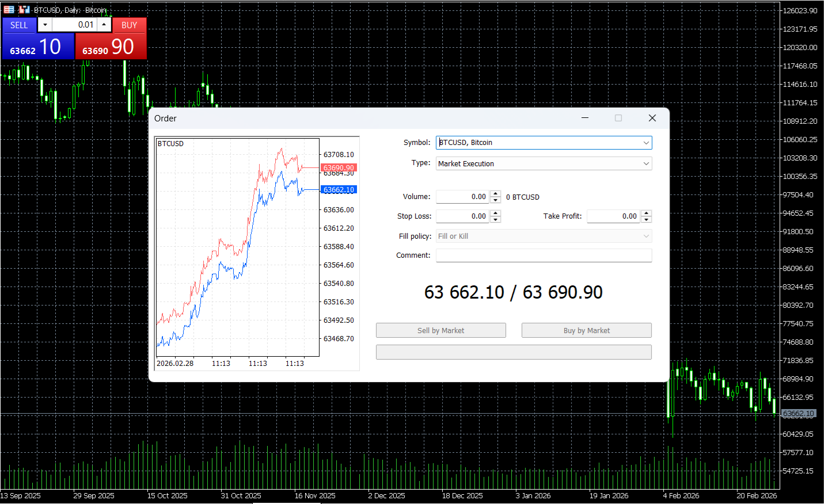The height and width of the screenshot is (504, 825).
Task: Click the blue 63662.10 bid price label on the tick chart
Action: [x=339, y=189]
